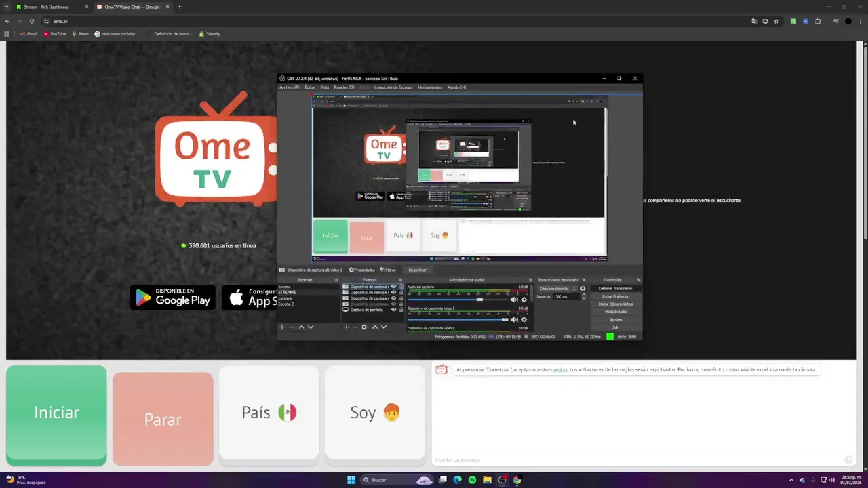Viewport: 868px width, 488px height.
Task: Click Detener Transmisión in OBS controls
Action: click(616, 289)
